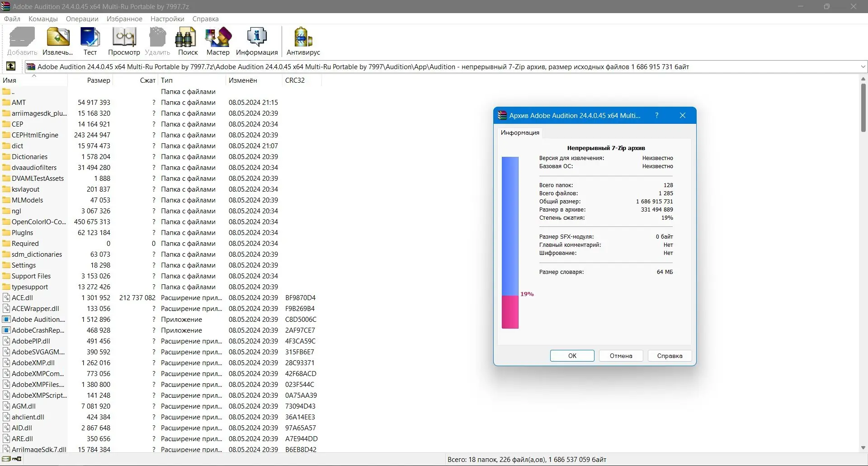Select the PlugIns folder icon
The width and height of the screenshot is (868, 466).
pos(6,232)
